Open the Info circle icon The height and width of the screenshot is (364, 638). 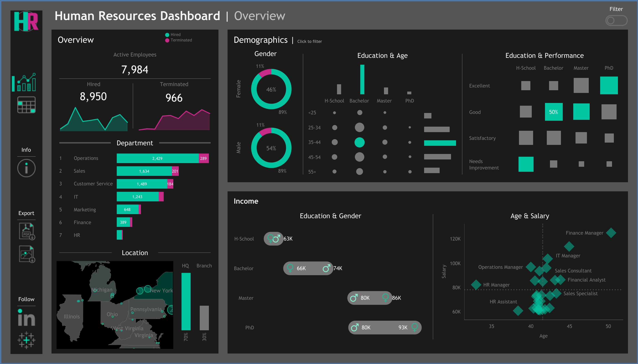26,168
